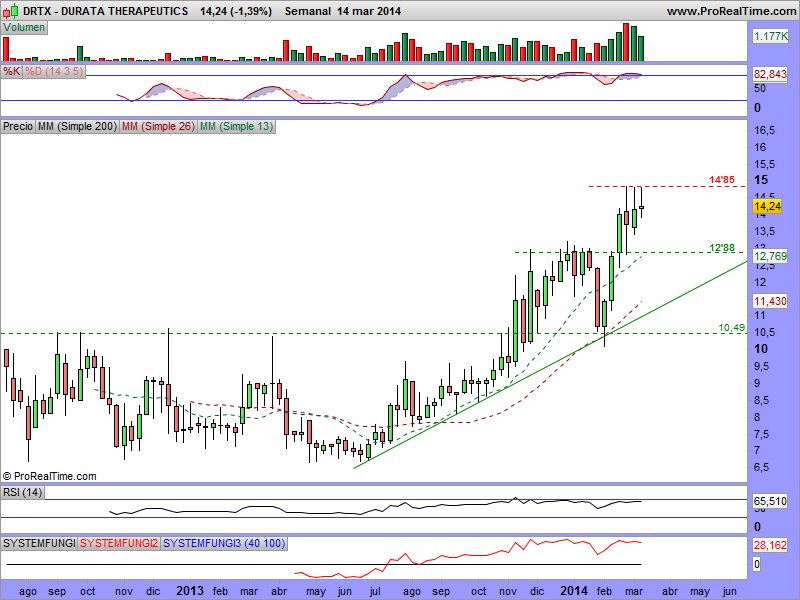800x600 pixels.
Task: Click the 12'88 support level label
Action: coord(722,248)
